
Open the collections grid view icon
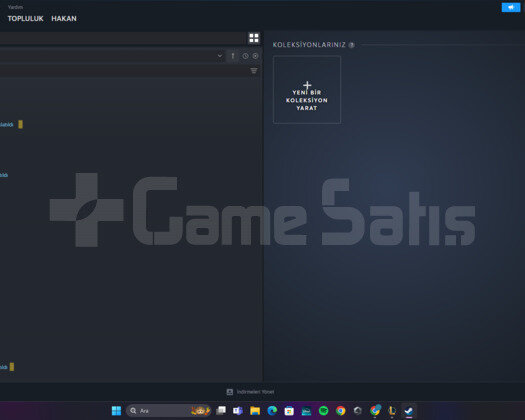[x=254, y=38]
